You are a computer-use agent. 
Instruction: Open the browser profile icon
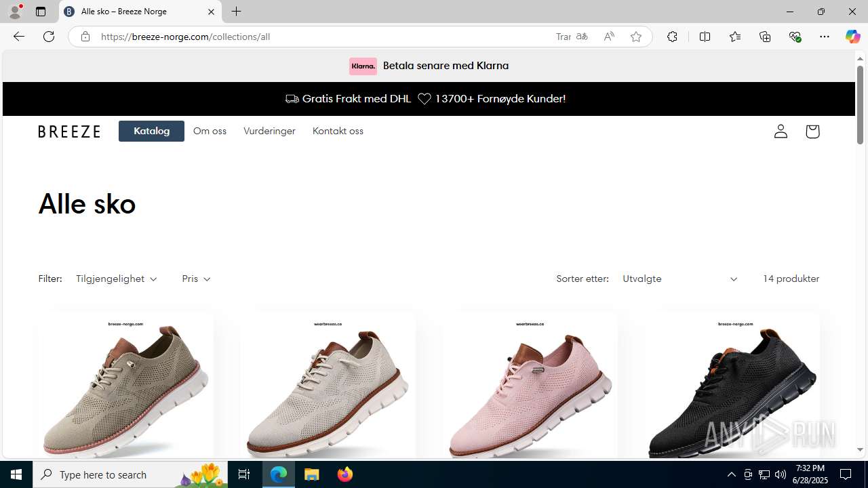coord(15,12)
